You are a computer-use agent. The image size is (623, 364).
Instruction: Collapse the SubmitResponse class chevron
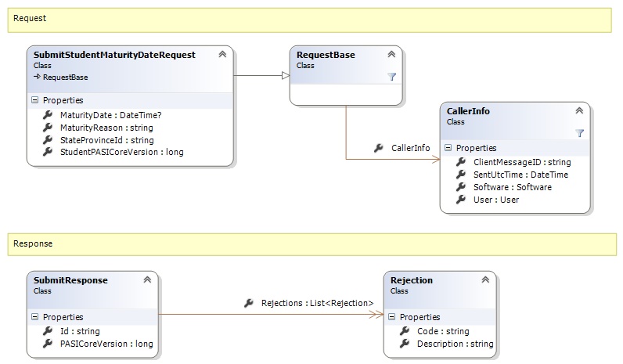[147, 280]
